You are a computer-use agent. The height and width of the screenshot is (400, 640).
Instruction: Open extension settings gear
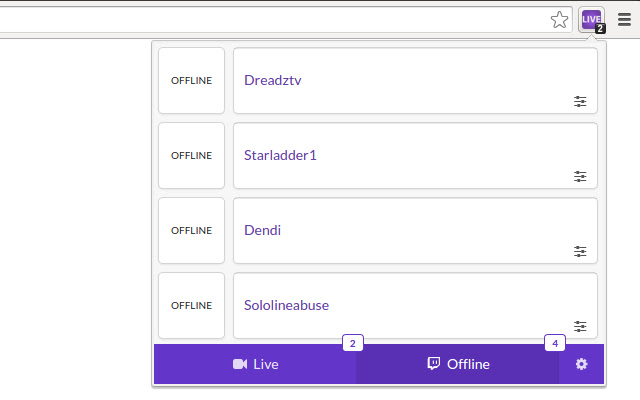point(581,364)
